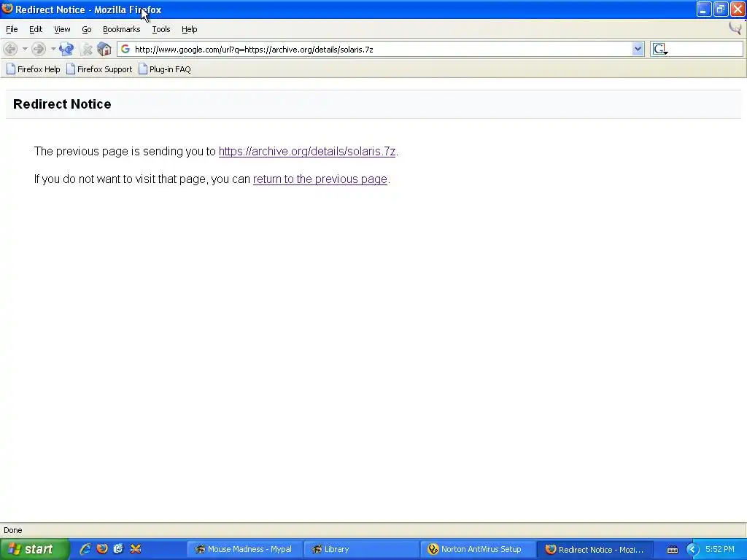Click the Firefox logo in title bar
The image size is (747, 560).
tap(7, 9)
